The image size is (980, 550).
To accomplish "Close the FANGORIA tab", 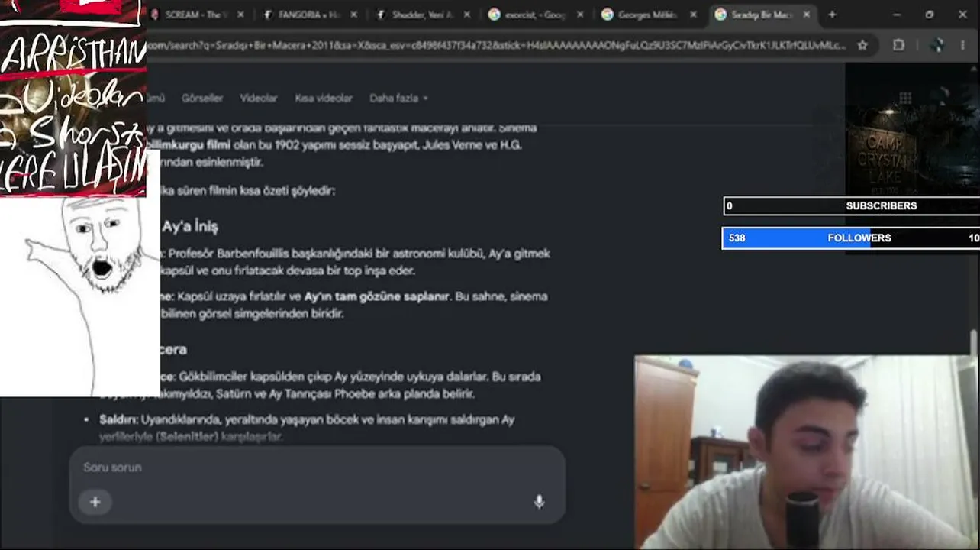I will click(x=354, y=15).
